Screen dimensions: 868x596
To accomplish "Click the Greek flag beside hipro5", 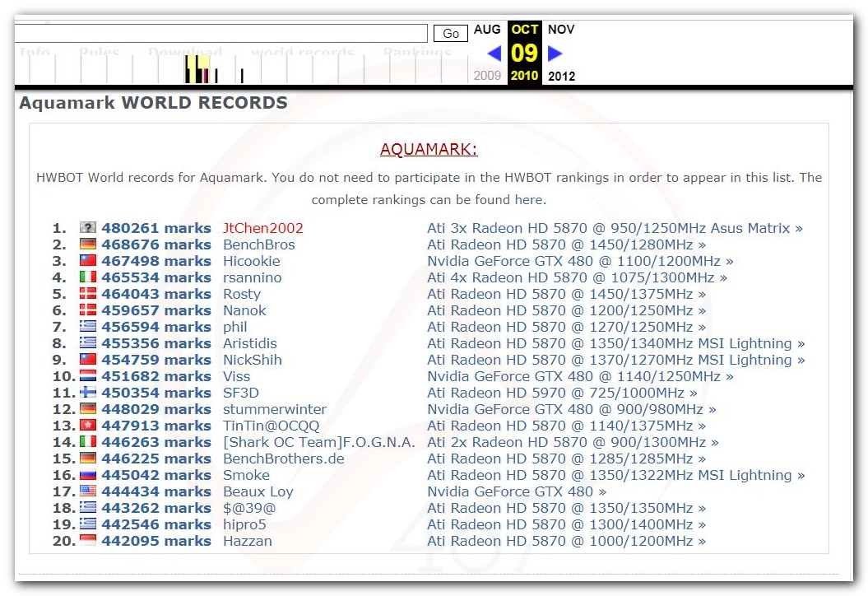I will click(87, 524).
